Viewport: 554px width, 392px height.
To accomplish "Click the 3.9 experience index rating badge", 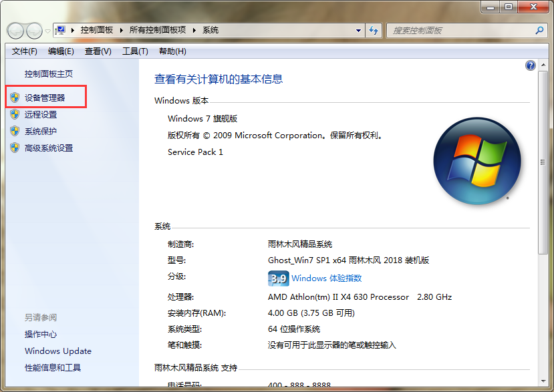I will click(x=278, y=278).
